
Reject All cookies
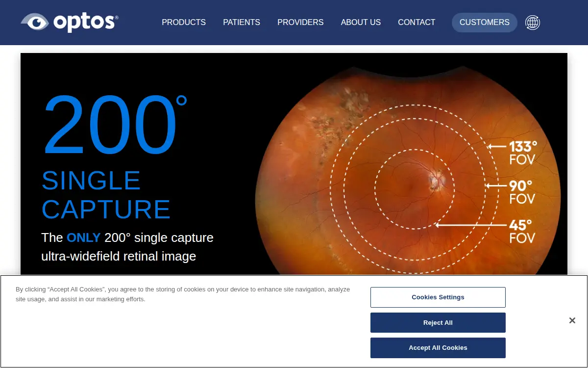click(x=438, y=323)
